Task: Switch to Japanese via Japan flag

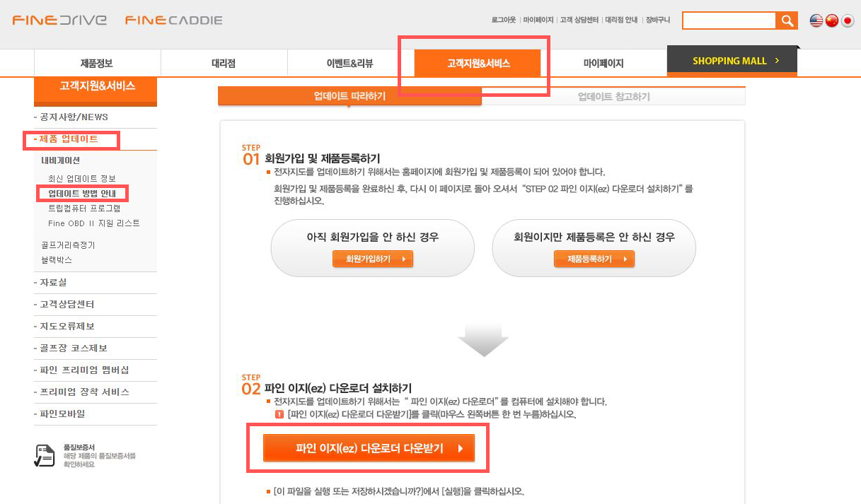Action: click(848, 20)
